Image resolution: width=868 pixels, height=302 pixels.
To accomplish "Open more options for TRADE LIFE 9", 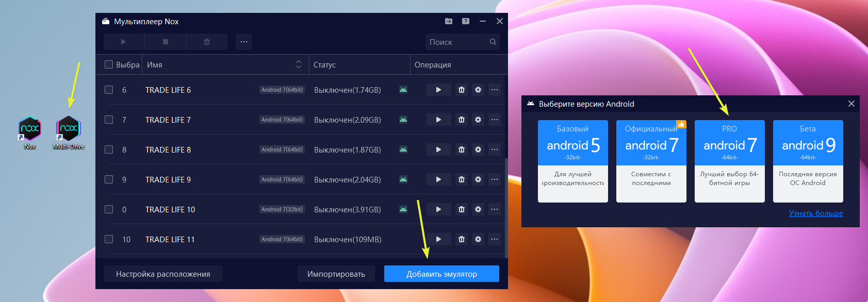I will click(495, 179).
